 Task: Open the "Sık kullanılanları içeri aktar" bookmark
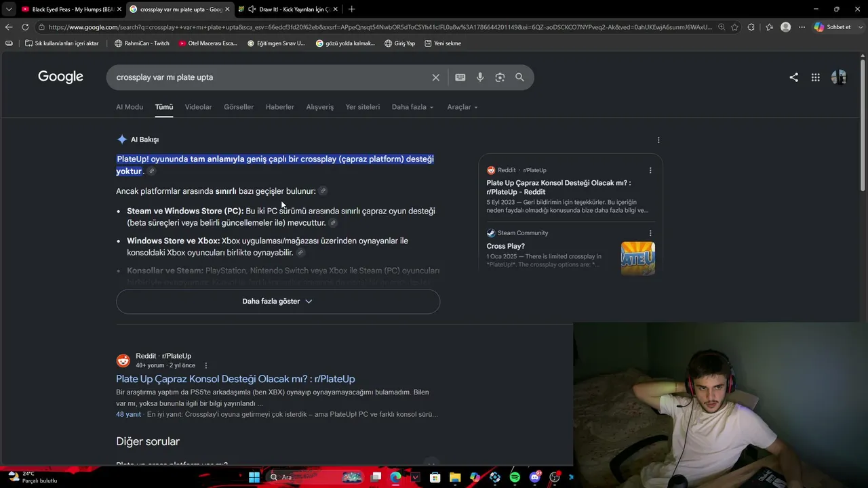(62, 43)
